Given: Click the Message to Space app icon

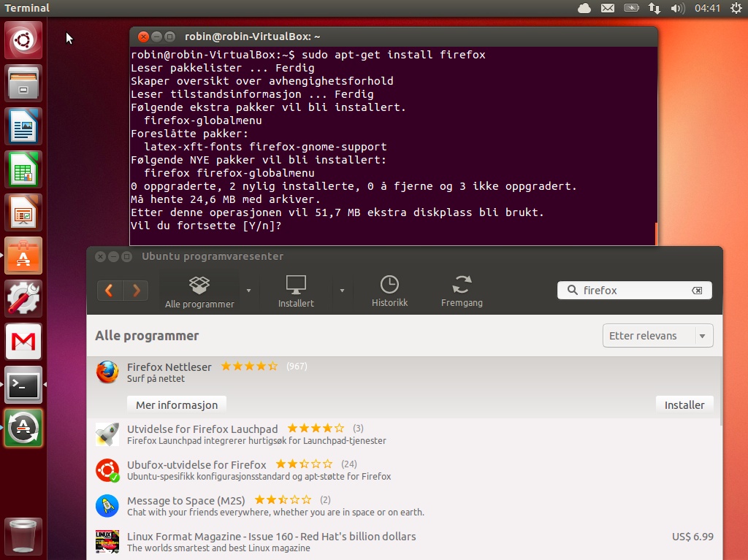Looking at the screenshot, I should pyautogui.click(x=107, y=506).
